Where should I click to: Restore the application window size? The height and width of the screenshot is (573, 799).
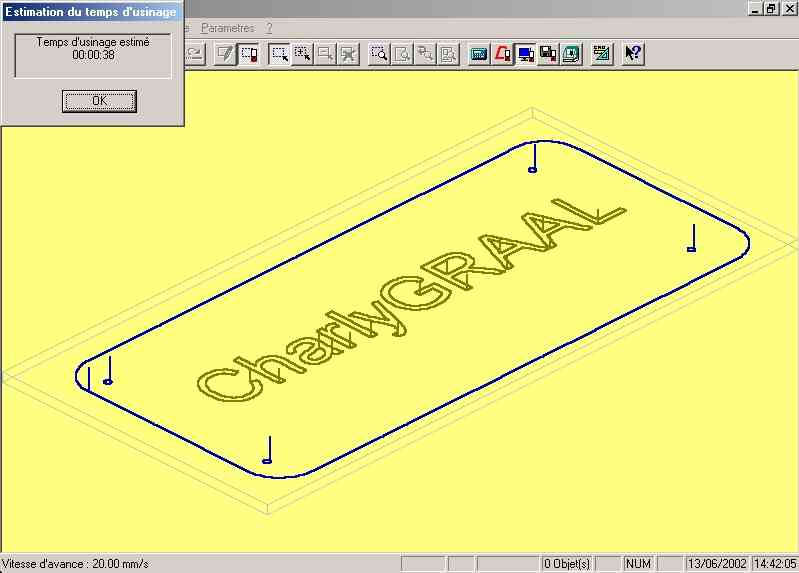click(772, 8)
